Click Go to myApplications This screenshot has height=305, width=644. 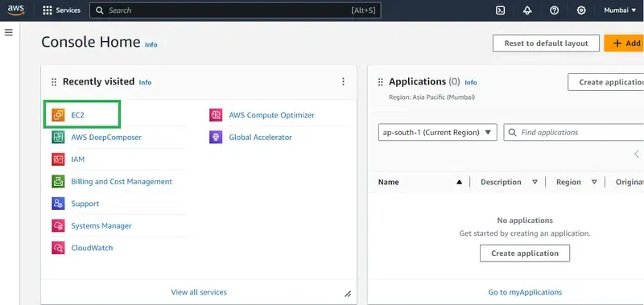525,292
